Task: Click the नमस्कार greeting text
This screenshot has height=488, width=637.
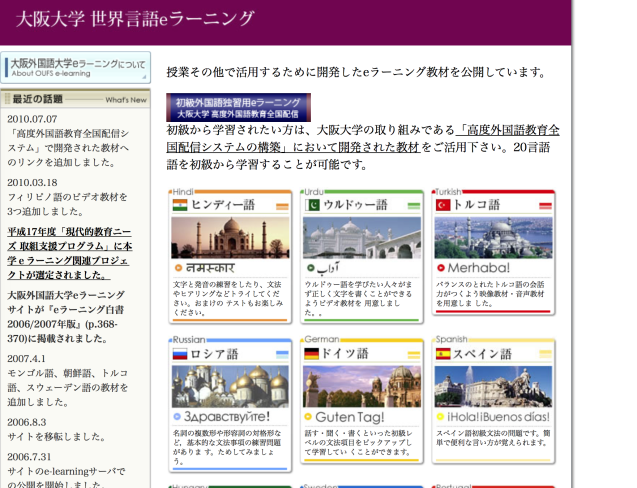Action: 210,268
